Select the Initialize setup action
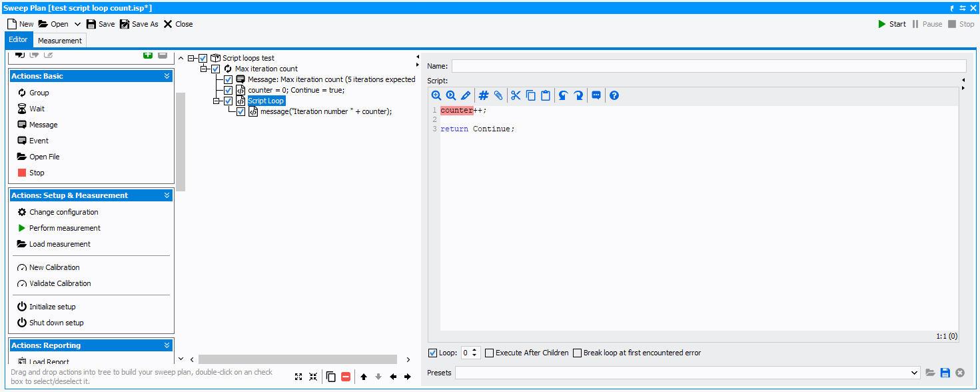The width and height of the screenshot is (980, 392). (47, 307)
